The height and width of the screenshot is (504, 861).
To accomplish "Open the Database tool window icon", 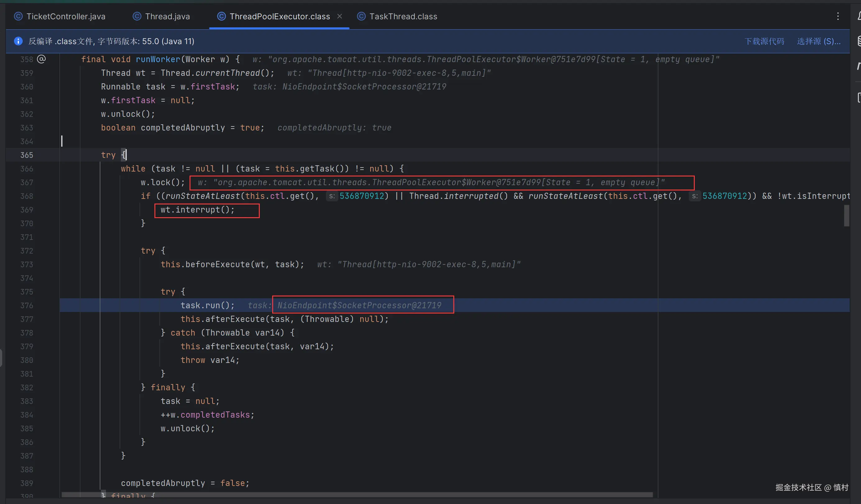I will (858, 41).
